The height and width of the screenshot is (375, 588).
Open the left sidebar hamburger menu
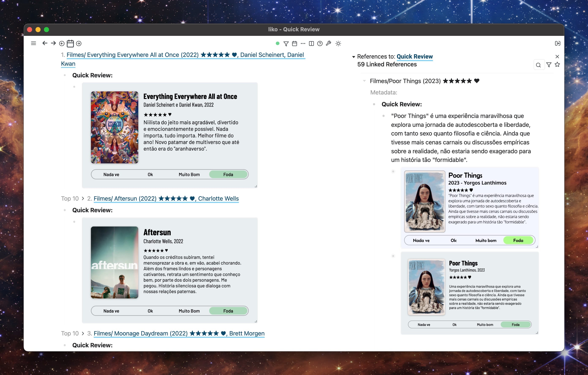tap(33, 43)
